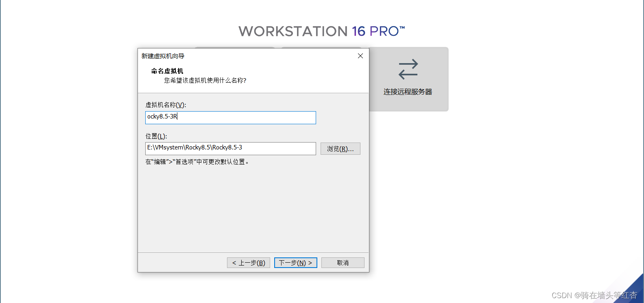Click the hint about 编辑 > 首选项 default location
The height and width of the screenshot is (303, 644).
[198, 162]
